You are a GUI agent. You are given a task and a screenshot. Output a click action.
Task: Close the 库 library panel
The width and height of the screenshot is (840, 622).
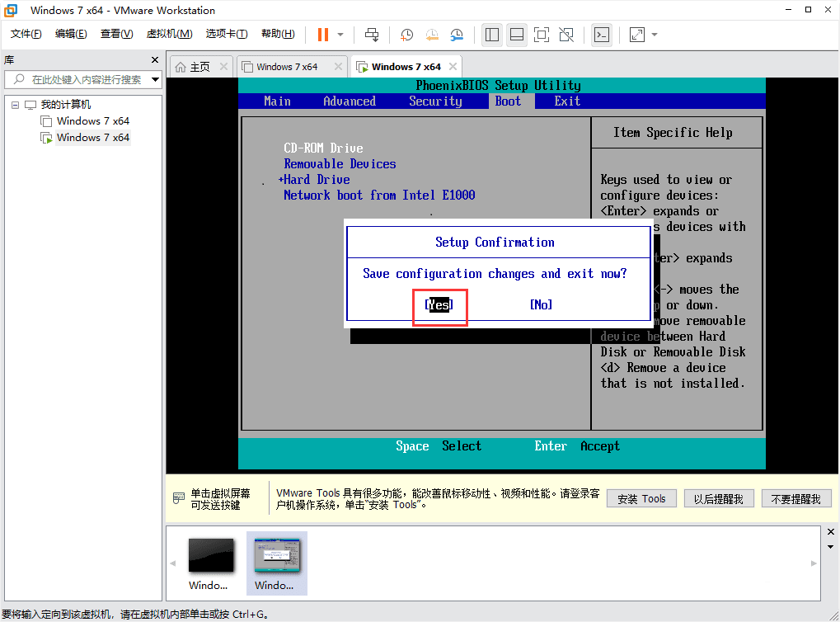pyautogui.click(x=155, y=60)
